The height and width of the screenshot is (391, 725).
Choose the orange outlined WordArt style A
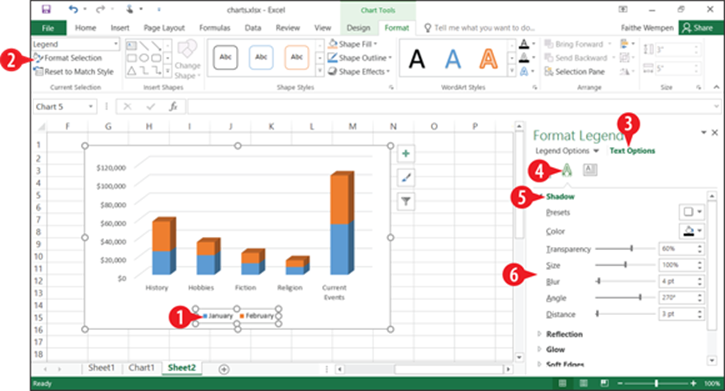pyautogui.click(x=489, y=59)
